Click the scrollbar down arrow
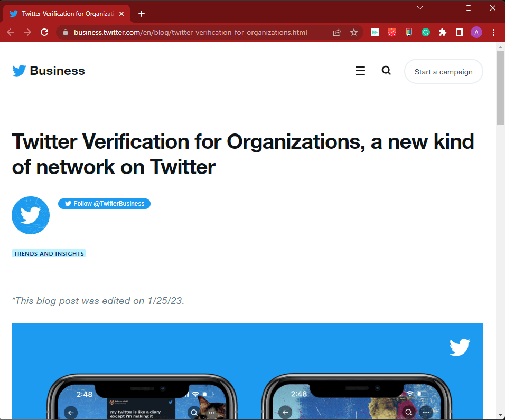505x420 pixels. click(x=500, y=415)
